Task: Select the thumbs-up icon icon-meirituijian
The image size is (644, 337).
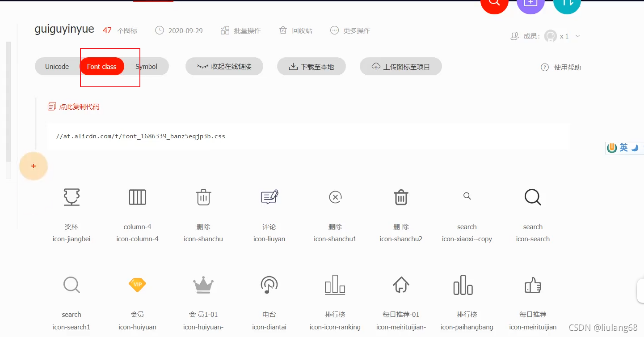Action: pos(533,285)
